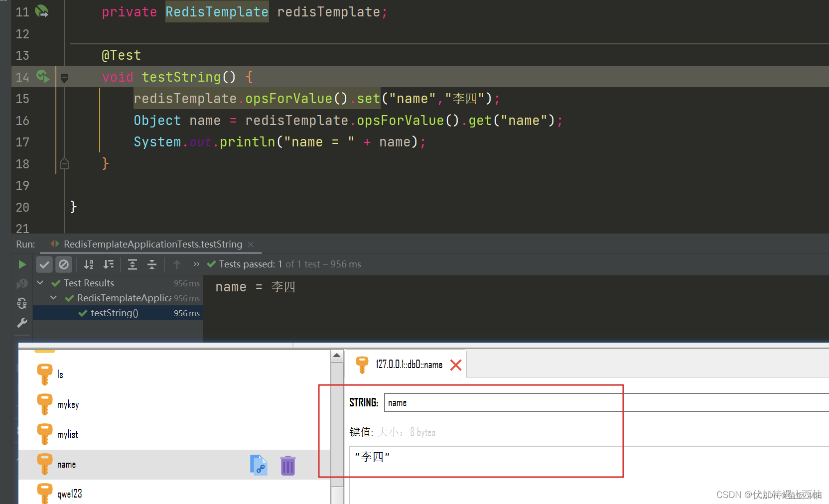Select the RedisTemplateApplicationTests.testString run tab
Viewport: 829px width, 504px height.
coord(152,244)
